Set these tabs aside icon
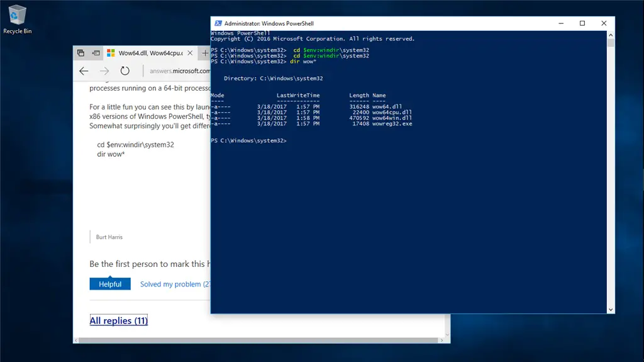644x362 pixels. pos(96,53)
